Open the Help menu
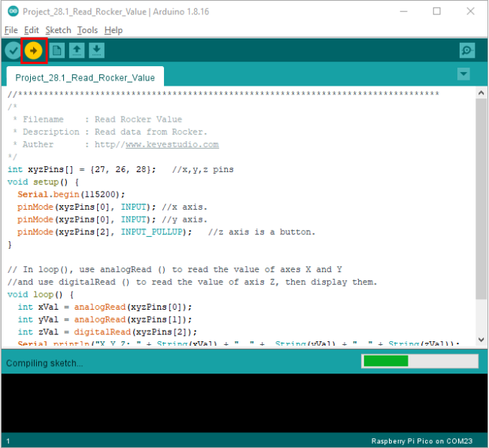 [x=114, y=30]
